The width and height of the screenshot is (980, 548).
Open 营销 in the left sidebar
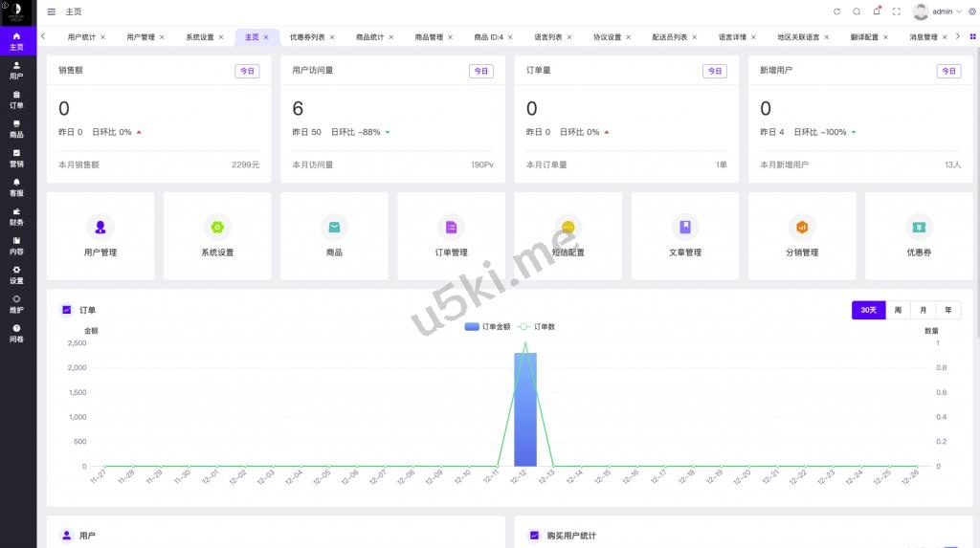(x=16, y=158)
